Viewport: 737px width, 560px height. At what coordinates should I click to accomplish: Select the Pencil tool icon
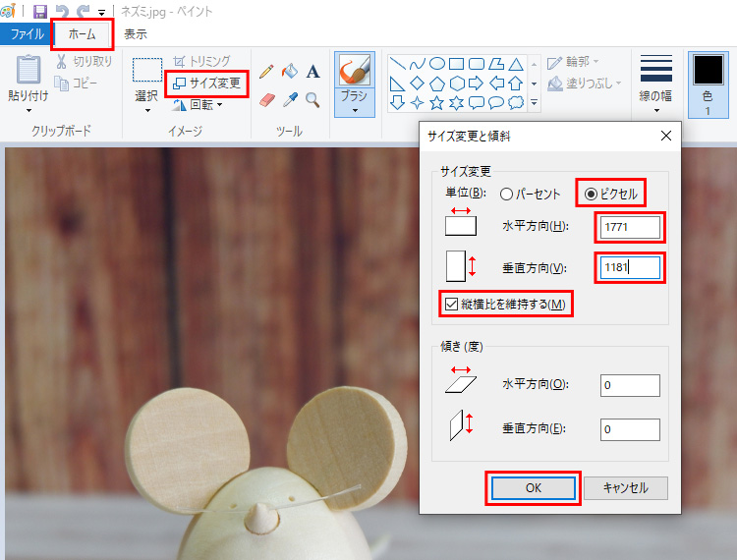pyautogui.click(x=266, y=72)
